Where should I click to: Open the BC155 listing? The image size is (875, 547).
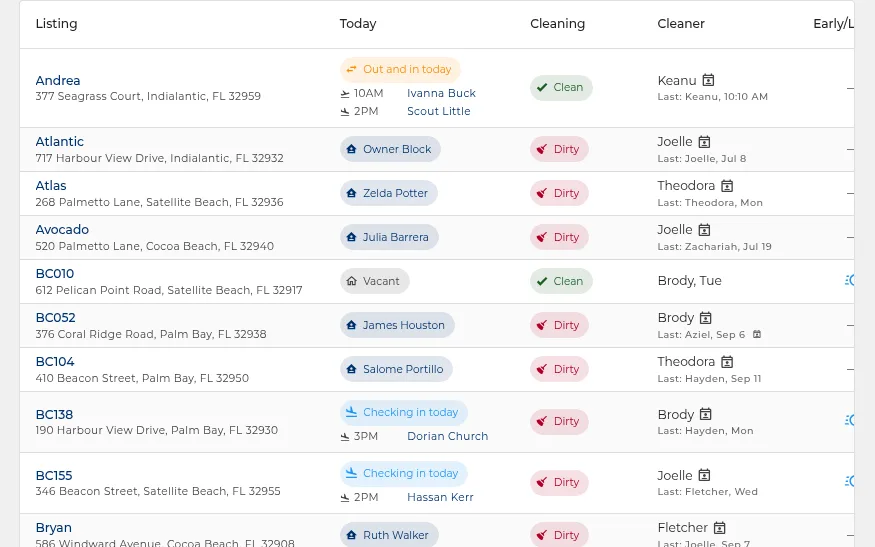point(54,476)
